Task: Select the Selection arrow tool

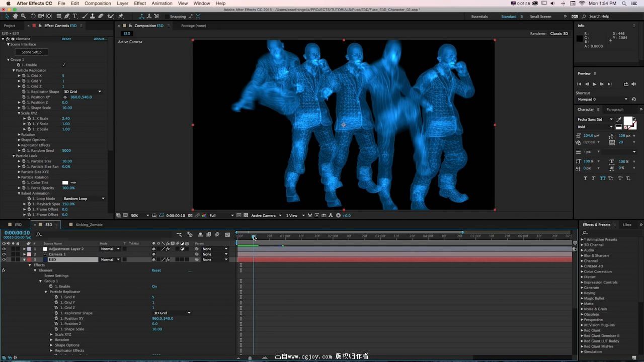Action: [7, 16]
